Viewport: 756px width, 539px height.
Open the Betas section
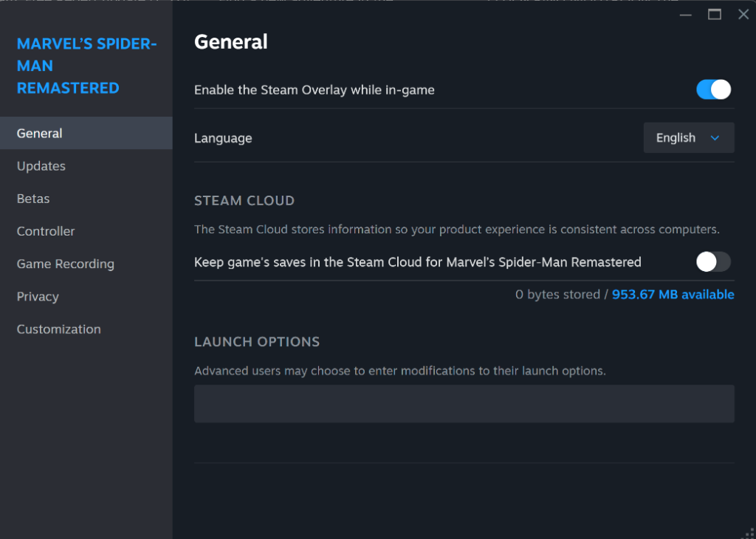tap(32, 198)
